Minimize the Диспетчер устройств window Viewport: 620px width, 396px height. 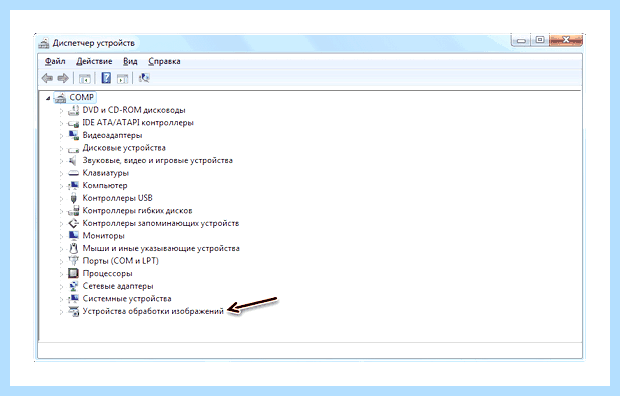[521, 40]
